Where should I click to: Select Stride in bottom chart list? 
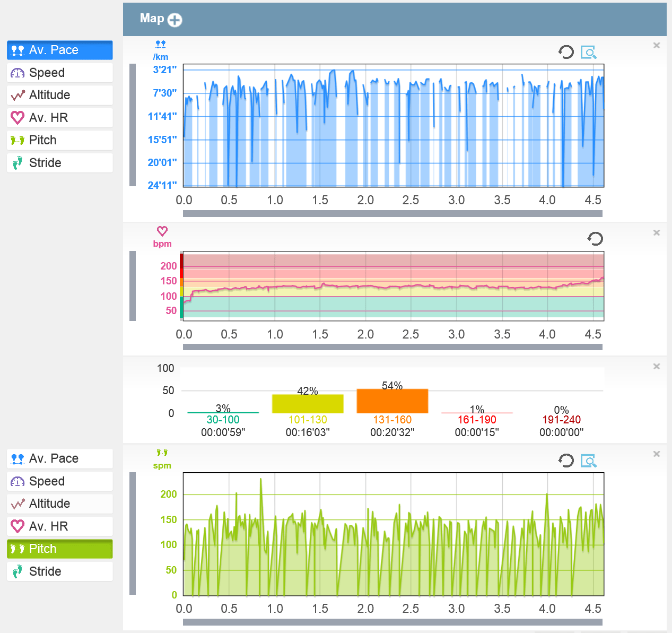click(x=60, y=571)
